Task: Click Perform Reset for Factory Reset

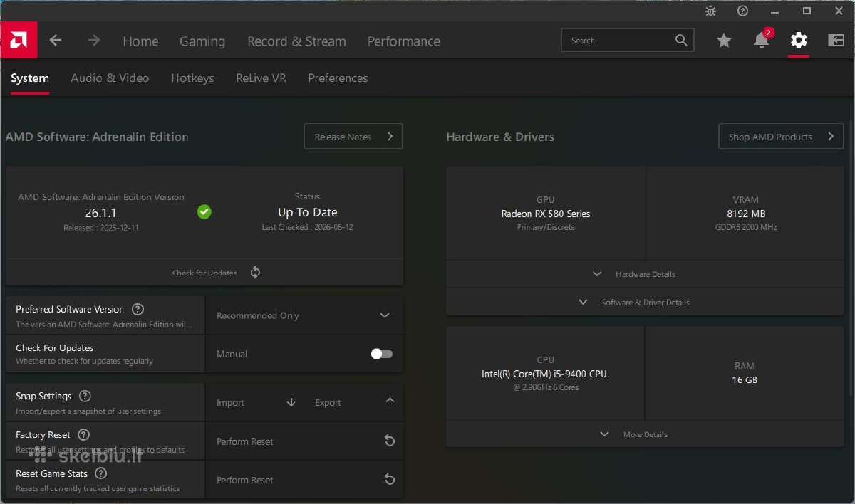Action: 304,441
